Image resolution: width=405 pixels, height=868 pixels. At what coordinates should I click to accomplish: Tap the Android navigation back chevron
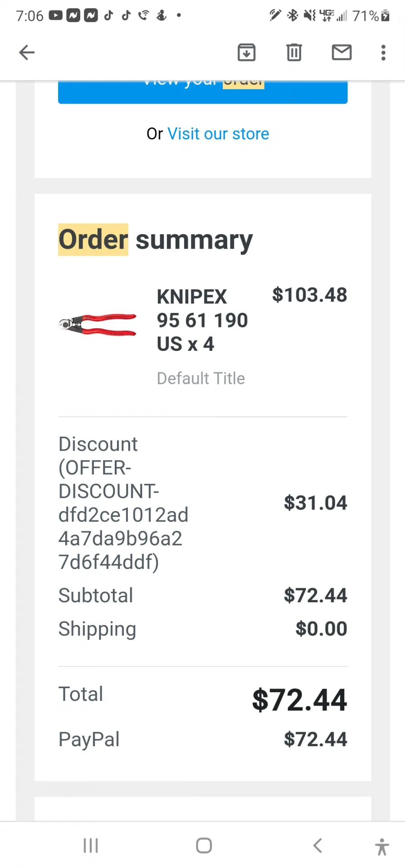click(318, 846)
